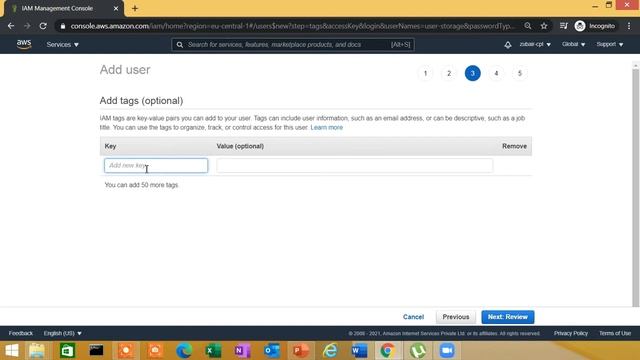Image resolution: width=640 pixels, height=360 pixels.
Task: Click the tag Value input field
Action: tap(354, 165)
